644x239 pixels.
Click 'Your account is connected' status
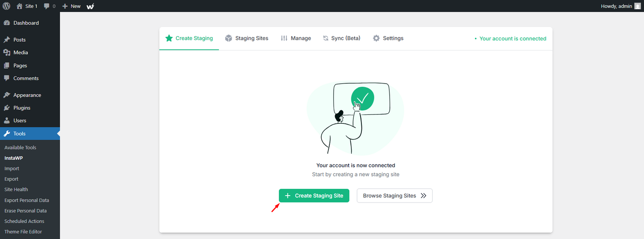click(510, 39)
